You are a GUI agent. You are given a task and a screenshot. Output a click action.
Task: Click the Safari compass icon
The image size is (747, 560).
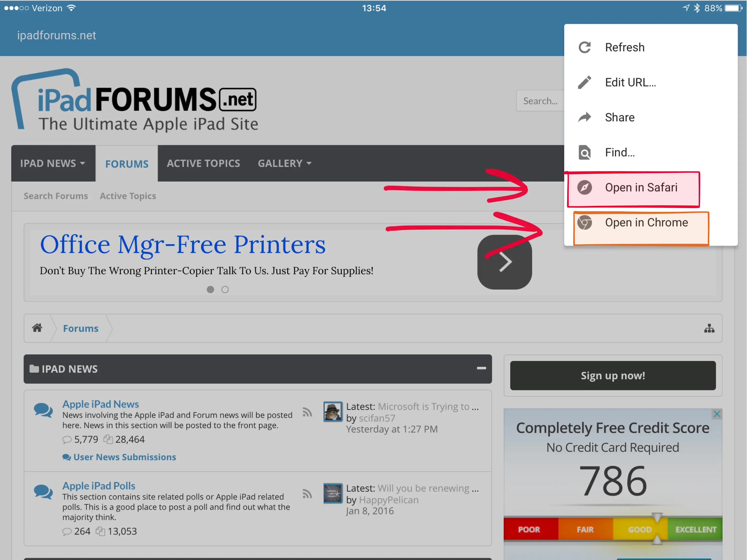click(585, 188)
